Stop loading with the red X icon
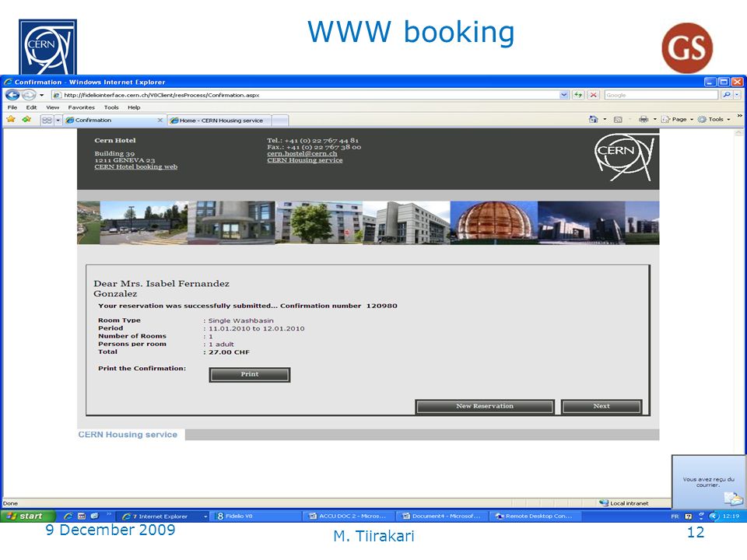This screenshot has width=747, height=560. (x=593, y=95)
